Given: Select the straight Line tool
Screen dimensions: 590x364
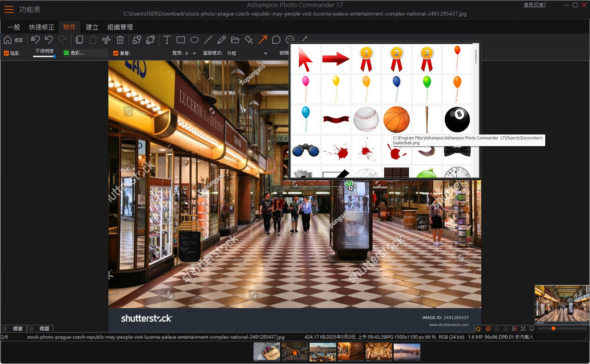Looking at the screenshot, I should [x=208, y=40].
